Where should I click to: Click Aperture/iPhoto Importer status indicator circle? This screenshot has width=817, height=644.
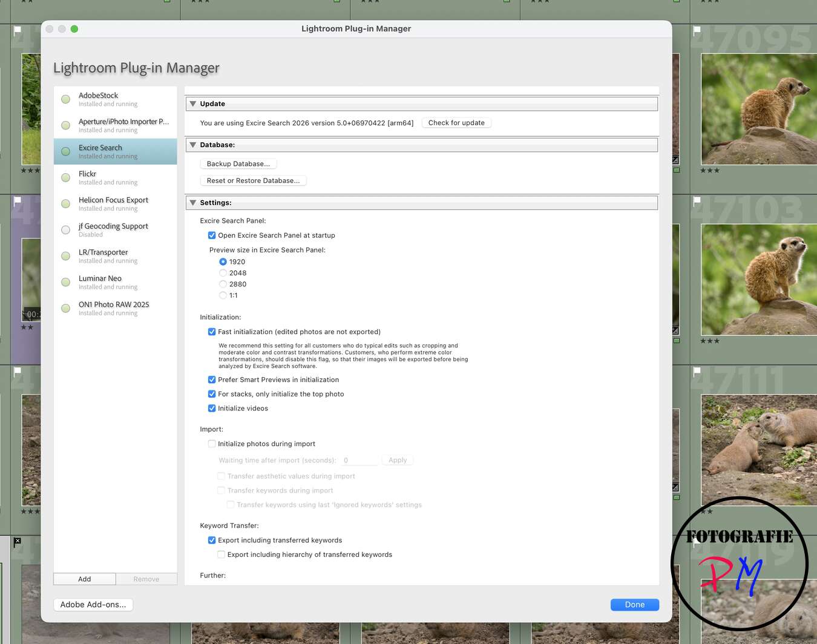(66, 125)
